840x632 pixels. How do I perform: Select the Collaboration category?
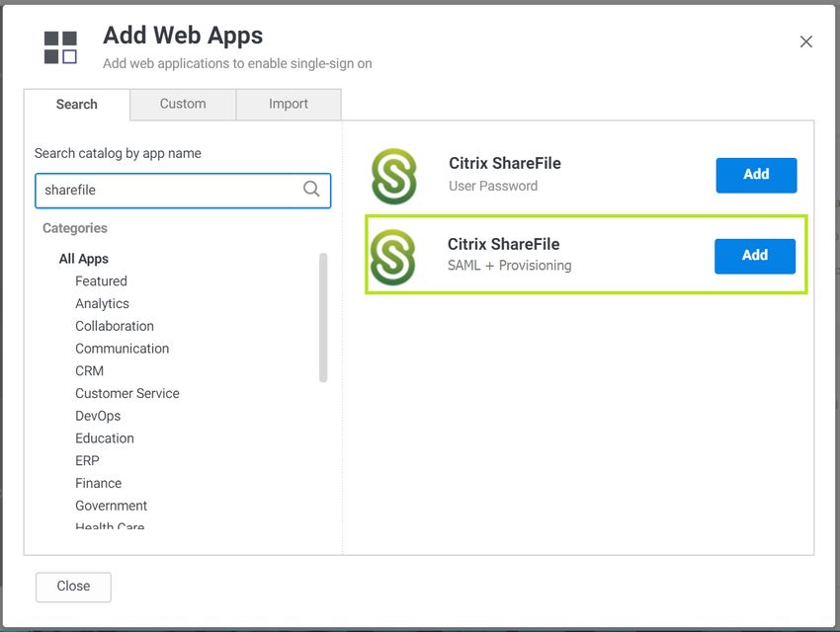point(115,326)
